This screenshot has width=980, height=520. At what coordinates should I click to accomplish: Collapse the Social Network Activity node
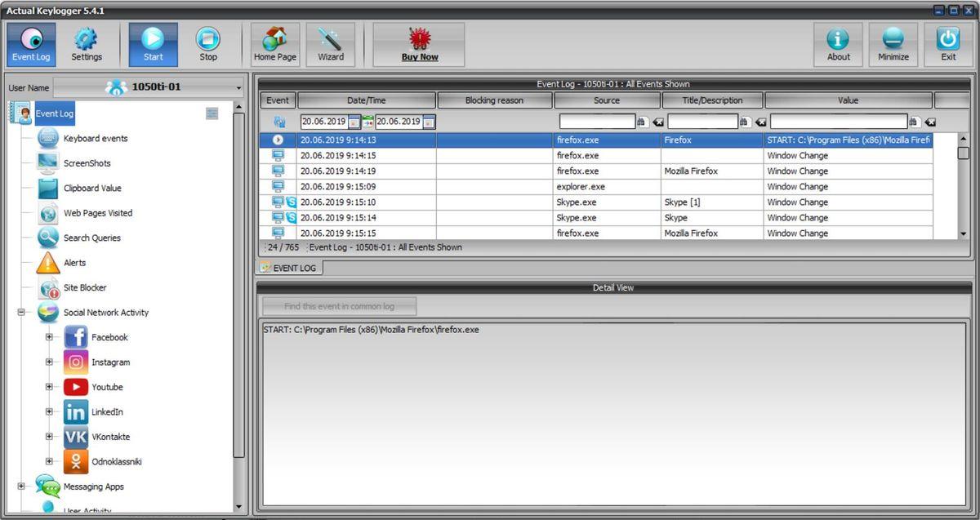(21, 313)
